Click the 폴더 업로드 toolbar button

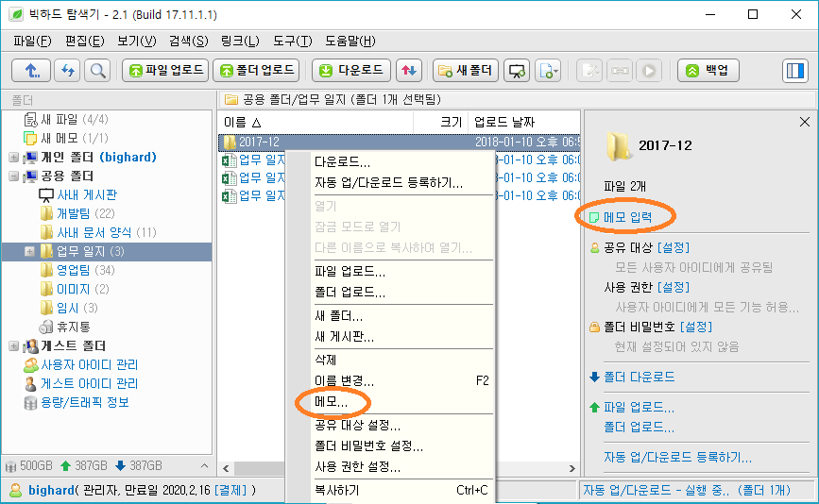pyautogui.click(x=256, y=71)
